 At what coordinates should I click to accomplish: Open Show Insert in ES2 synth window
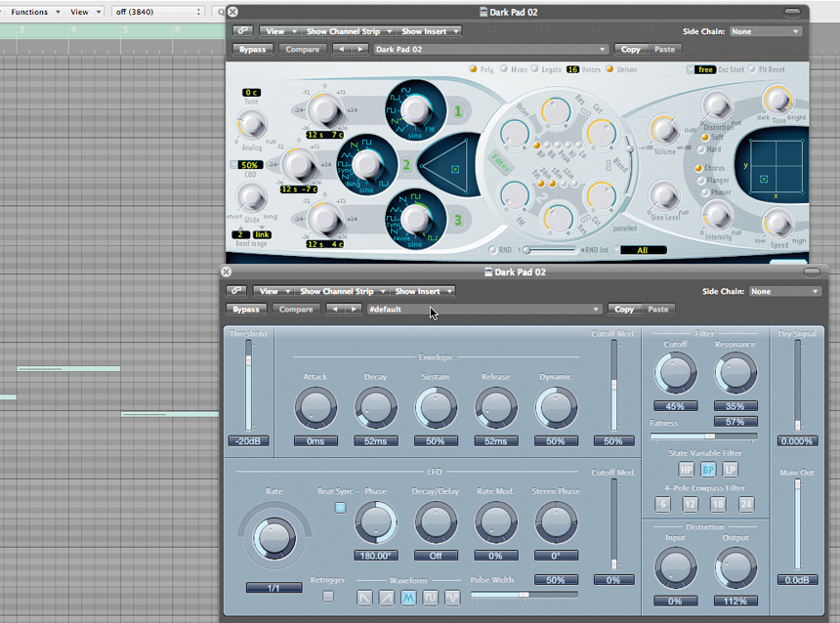[x=429, y=31]
